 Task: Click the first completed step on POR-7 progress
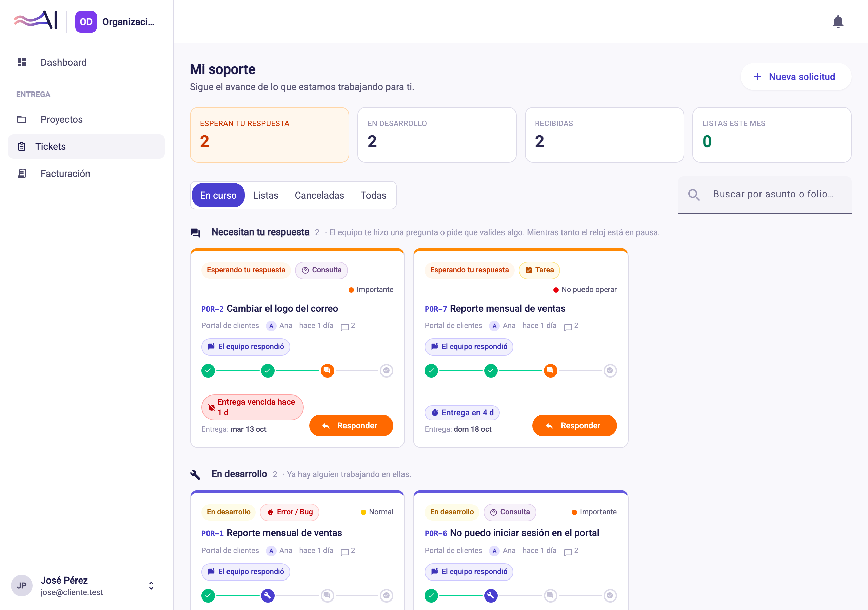tap(431, 371)
